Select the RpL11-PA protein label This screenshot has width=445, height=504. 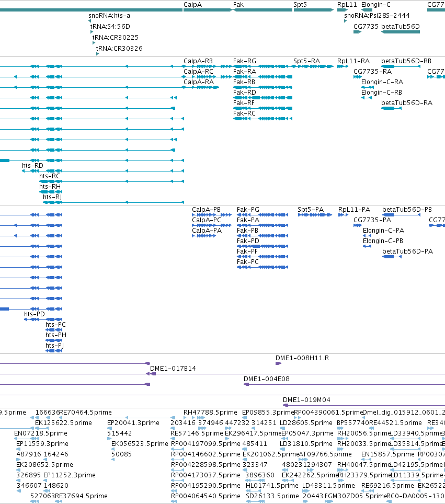click(x=354, y=210)
